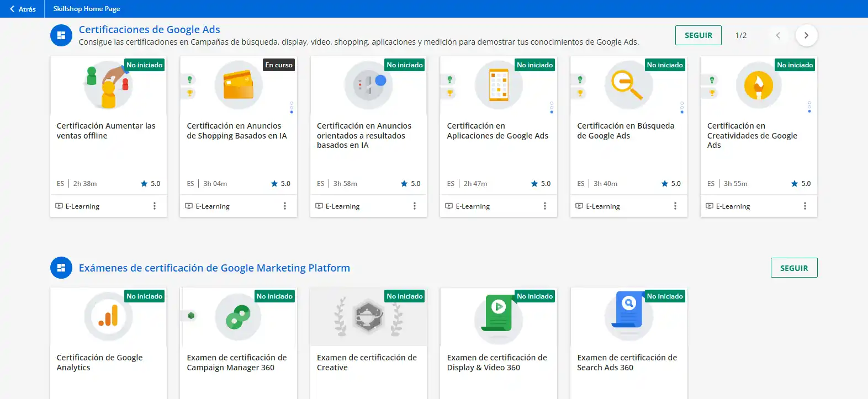This screenshot has height=399, width=868.
Task: Click Certificación en Búsqueda de Google Ads title
Action: (626, 131)
